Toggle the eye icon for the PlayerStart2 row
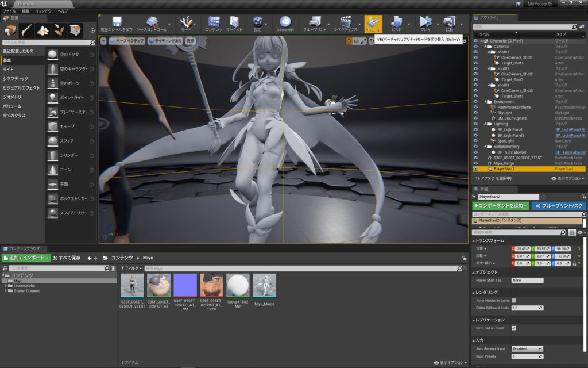588x368 pixels. pos(475,170)
